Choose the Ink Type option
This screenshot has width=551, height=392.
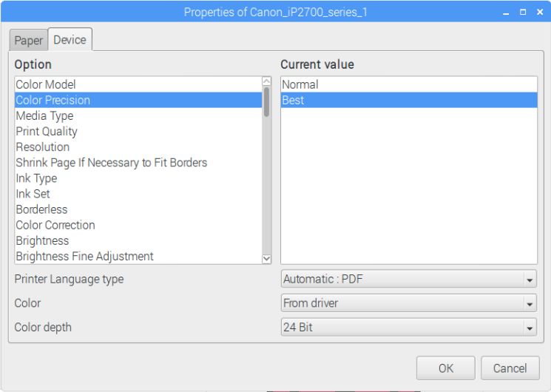click(138, 178)
